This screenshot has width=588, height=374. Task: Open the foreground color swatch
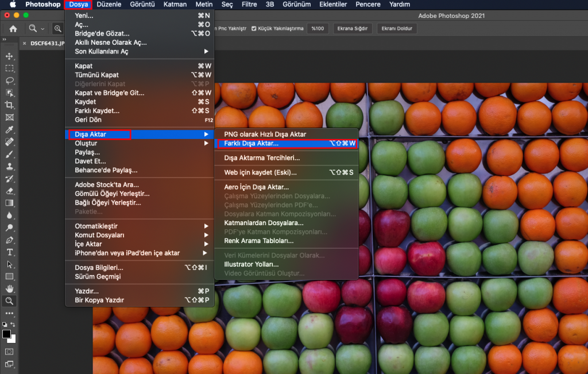pos(6,334)
